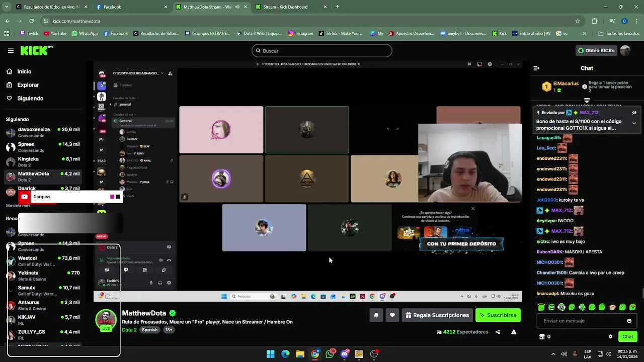Viewport: 644px width, 362px height.
Task: Open Westcol channel in recommended list
Action: tap(43, 261)
